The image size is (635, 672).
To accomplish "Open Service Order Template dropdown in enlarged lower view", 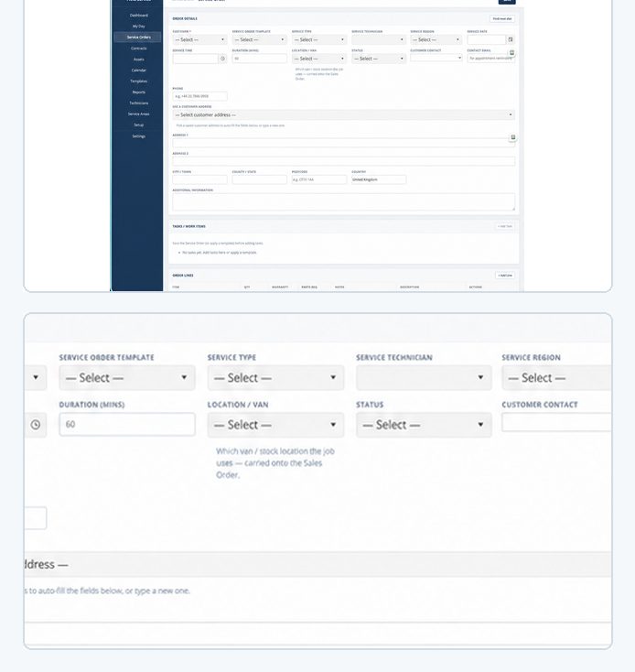I will tap(127, 377).
